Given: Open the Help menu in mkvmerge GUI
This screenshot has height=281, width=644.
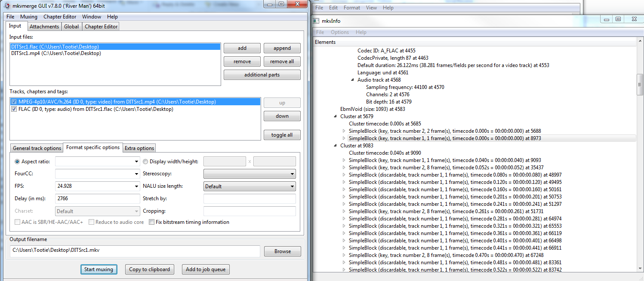Looking at the screenshot, I should (x=112, y=17).
